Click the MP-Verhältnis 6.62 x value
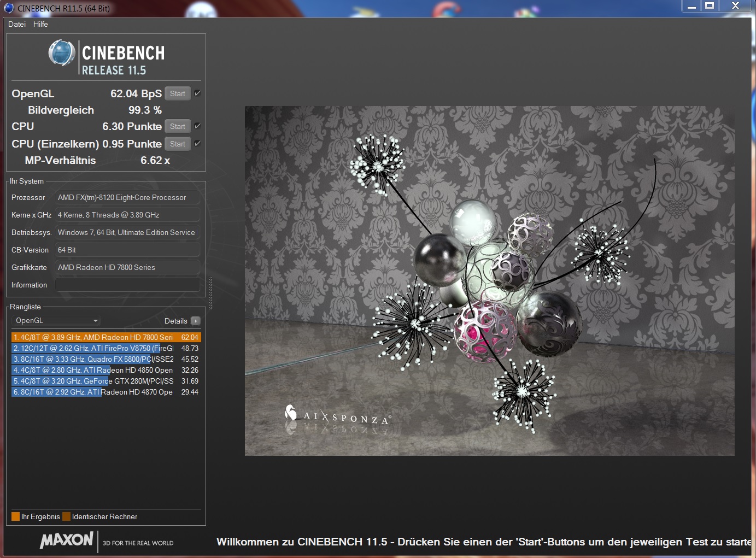The width and height of the screenshot is (756, 558). point(155,160)
